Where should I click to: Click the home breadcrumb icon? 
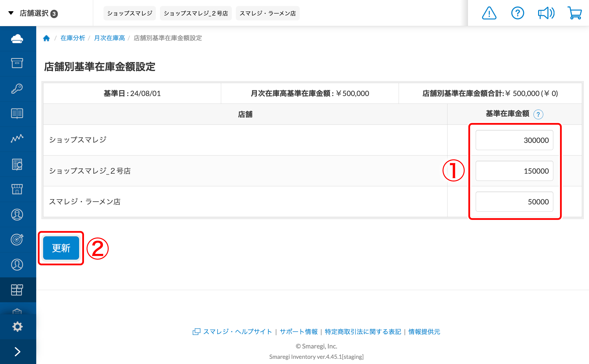(46, 38)
